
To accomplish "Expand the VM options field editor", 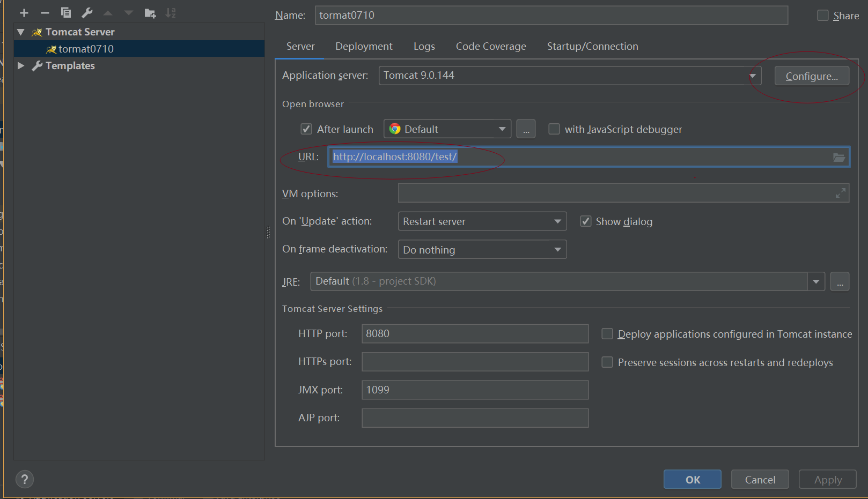I will click(841, 193).
